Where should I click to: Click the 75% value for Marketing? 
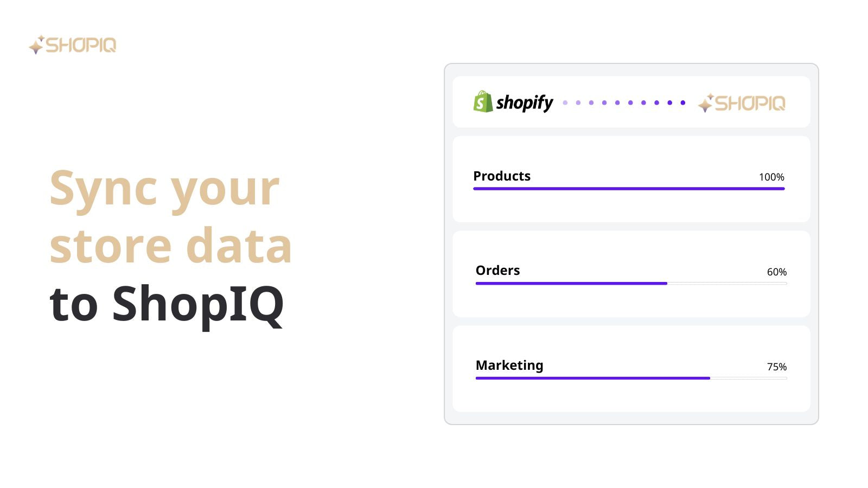click(777, 367)
